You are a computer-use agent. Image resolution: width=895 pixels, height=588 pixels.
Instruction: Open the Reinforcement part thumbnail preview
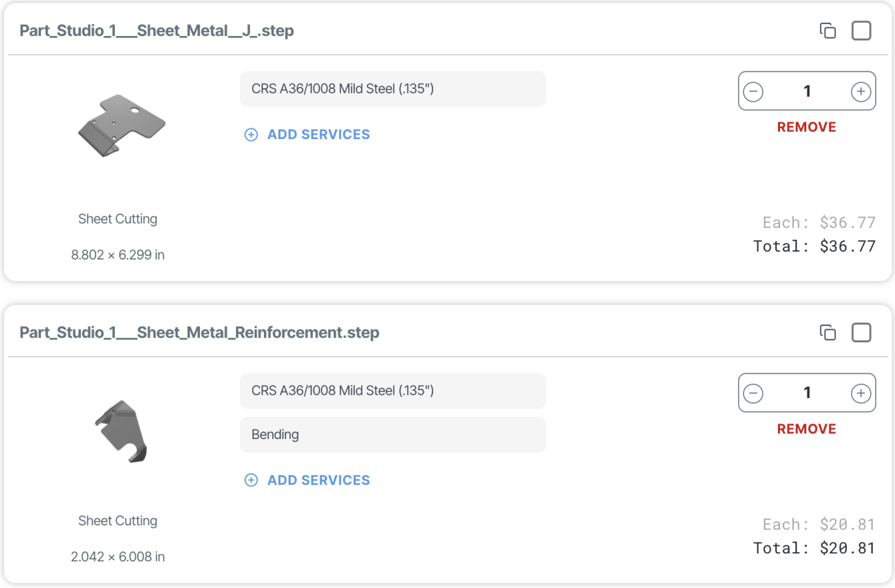pyautogui.click(x=122, y=431)
